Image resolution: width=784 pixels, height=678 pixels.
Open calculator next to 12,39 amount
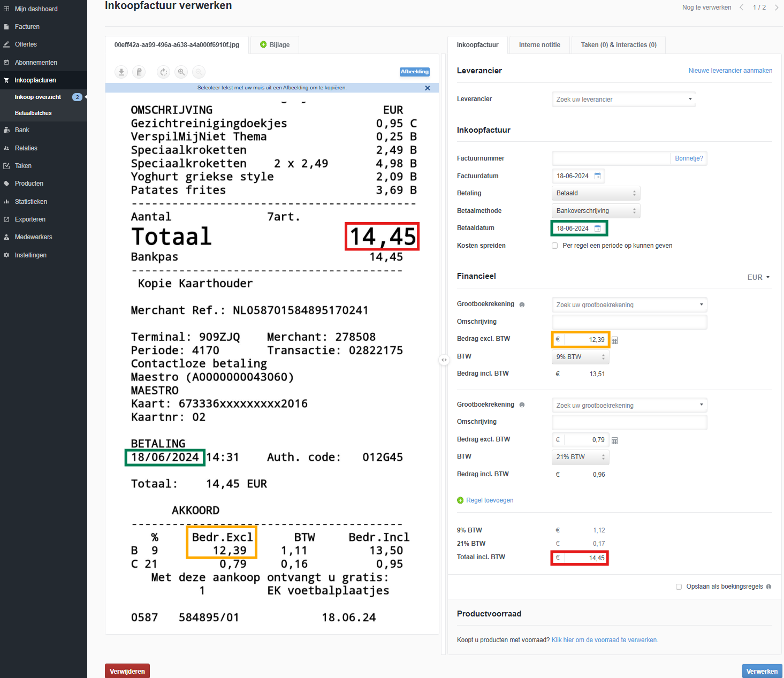click(614, 340)
